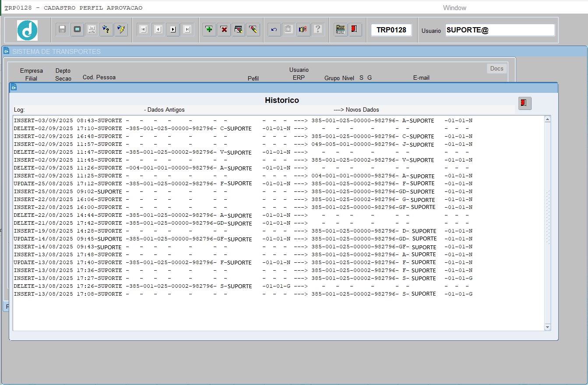Click the history scrollbar up arrow

coord(547,120)
